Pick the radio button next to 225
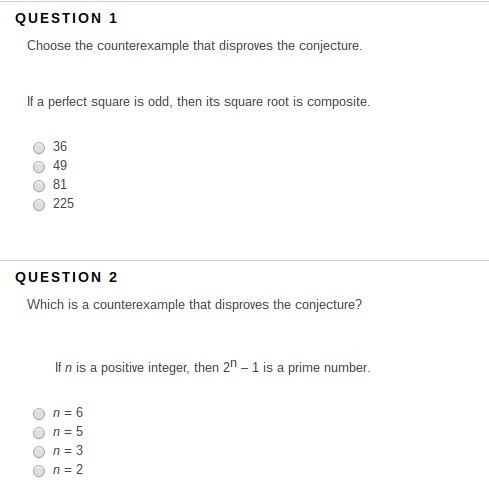Viewport: 489px width, 504px height. click(39, 205)
